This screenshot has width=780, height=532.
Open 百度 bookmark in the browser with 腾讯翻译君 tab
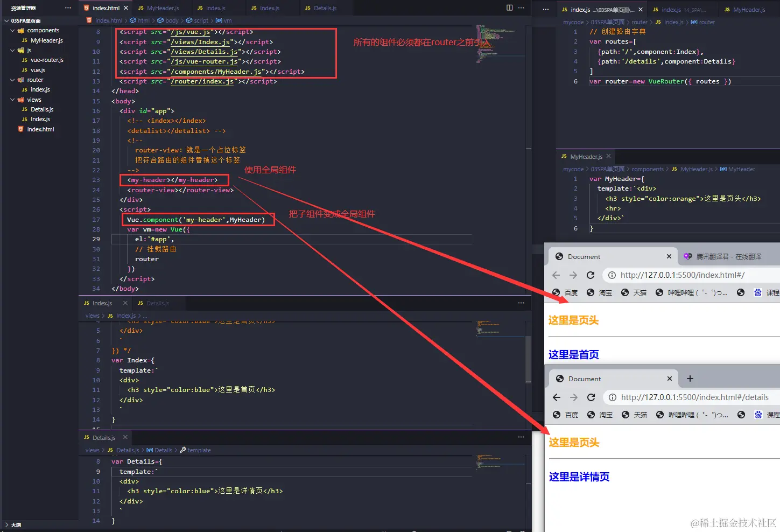pyautogui.click(x=565, y=292)
